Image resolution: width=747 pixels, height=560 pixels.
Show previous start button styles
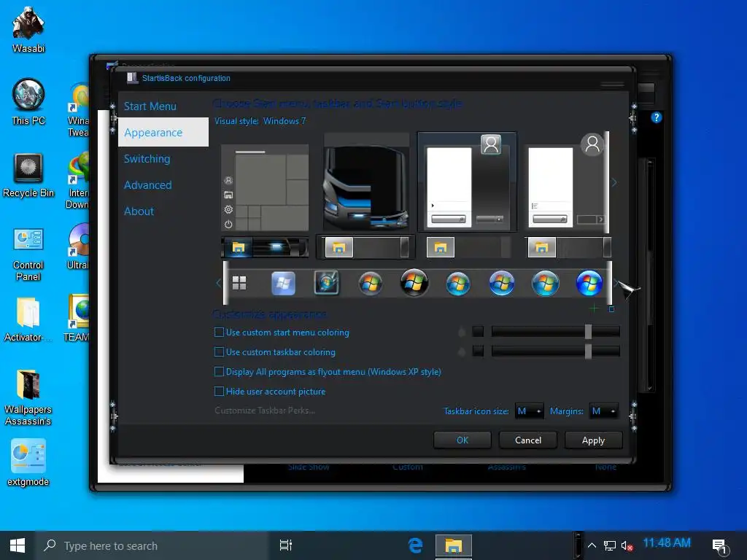point(218,283)
